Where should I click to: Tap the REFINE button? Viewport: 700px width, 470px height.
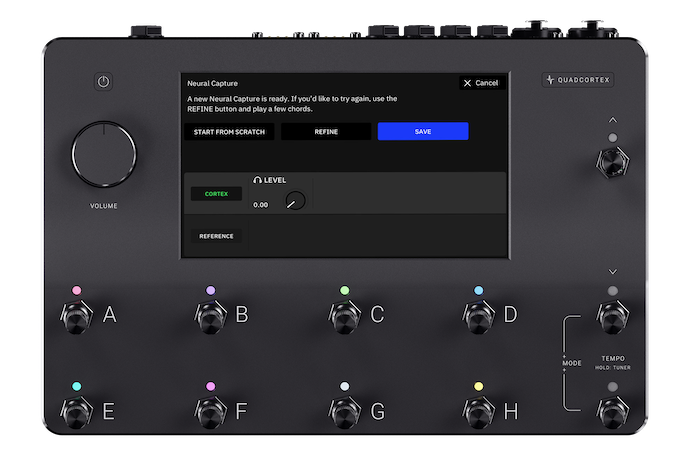pyautogui.click(x=326, y=132)
